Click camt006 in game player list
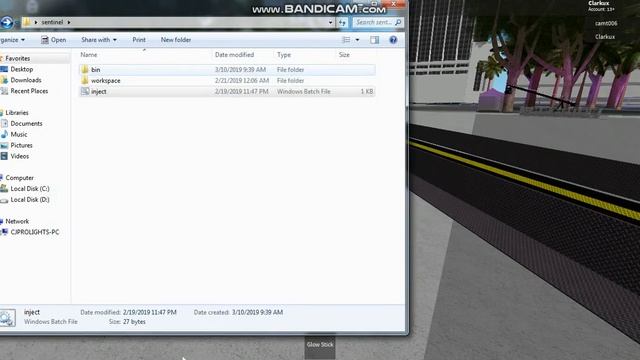The height and width of the screenshot is (360, 640). point(606,23)
